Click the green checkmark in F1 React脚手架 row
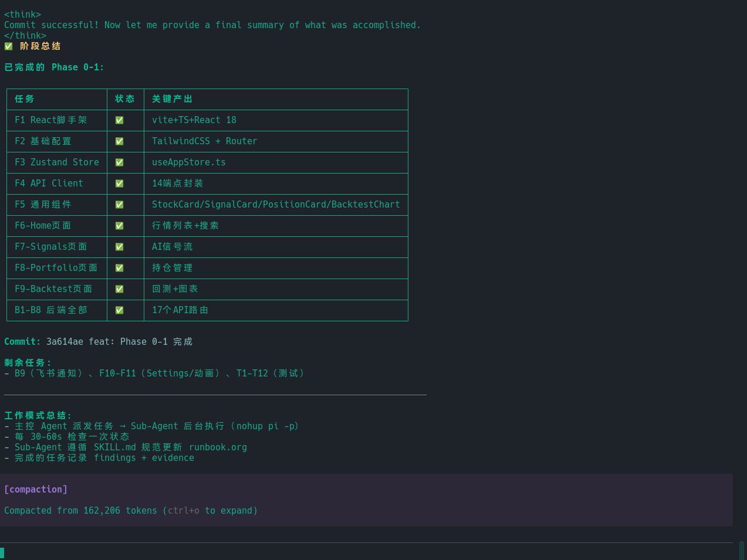The height and width of the screenshot is (560, 747). point(119,120)
